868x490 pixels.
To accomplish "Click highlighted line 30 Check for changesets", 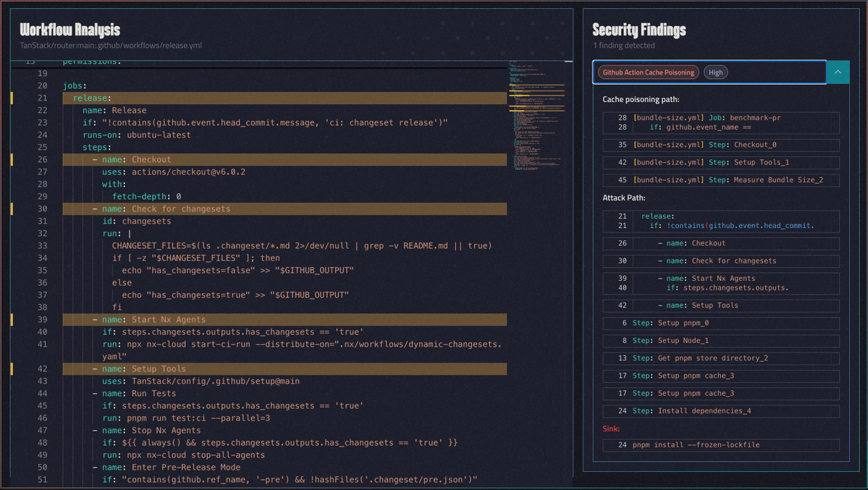I will coord(285,208).
